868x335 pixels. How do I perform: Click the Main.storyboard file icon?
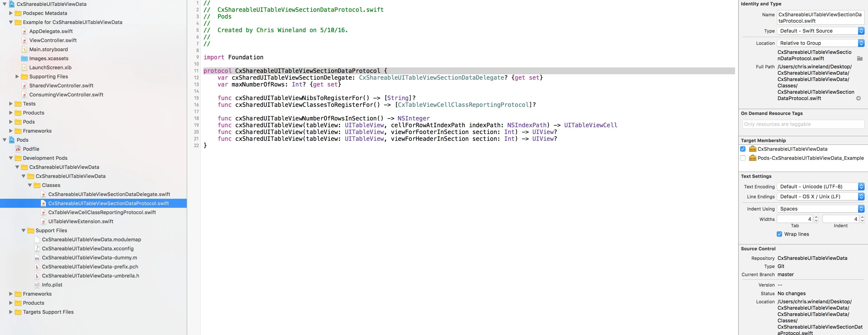pyautogui.click(x=24, y=49)
